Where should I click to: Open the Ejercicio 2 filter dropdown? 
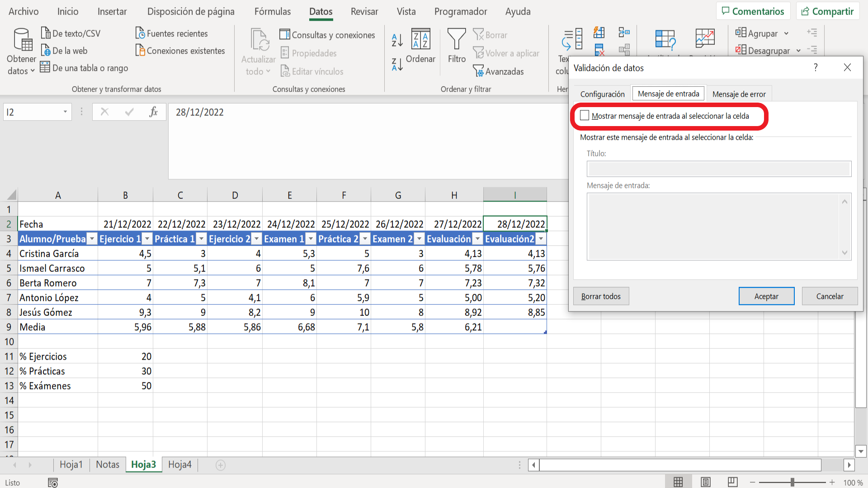(x=256, y=239)
